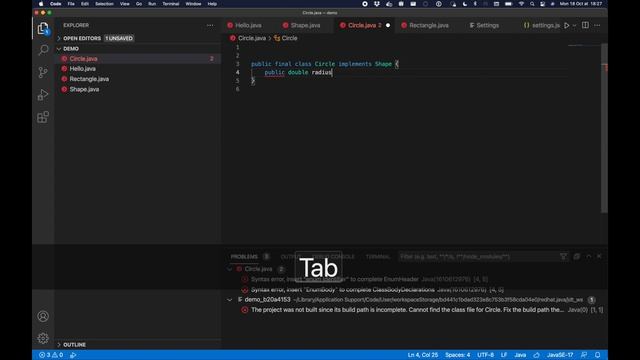Change language mode Java

tap(520, 355)
